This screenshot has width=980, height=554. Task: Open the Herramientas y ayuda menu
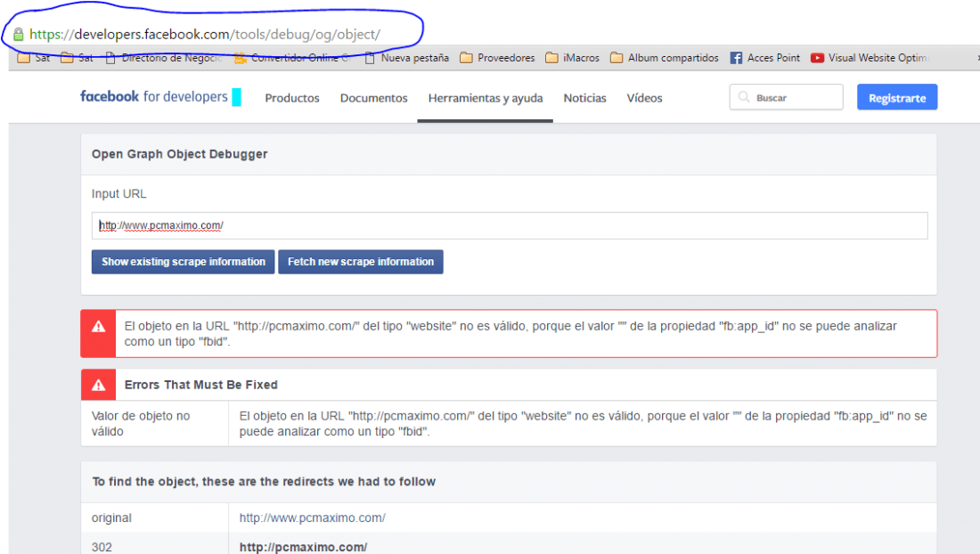pos(485,98)
